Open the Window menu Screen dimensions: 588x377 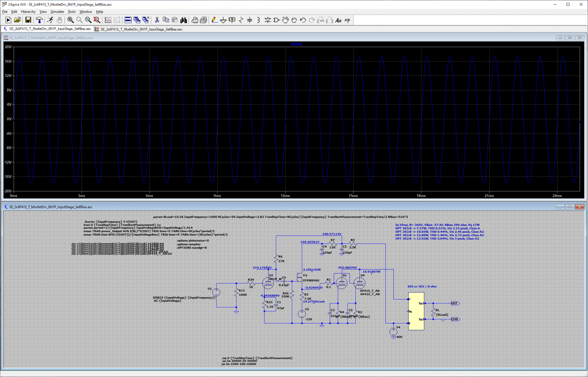pyautogui.click(x=86, y=12)
